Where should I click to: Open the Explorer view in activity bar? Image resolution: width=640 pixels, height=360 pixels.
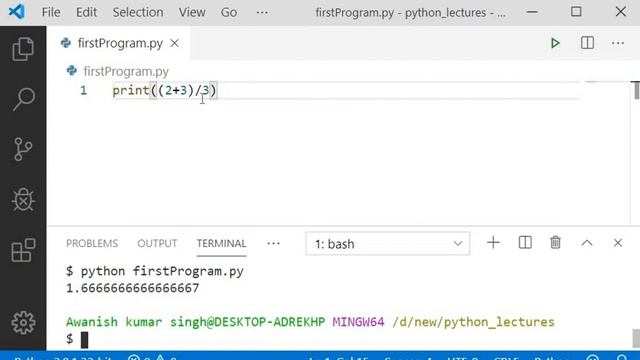[x=23, y=49]
